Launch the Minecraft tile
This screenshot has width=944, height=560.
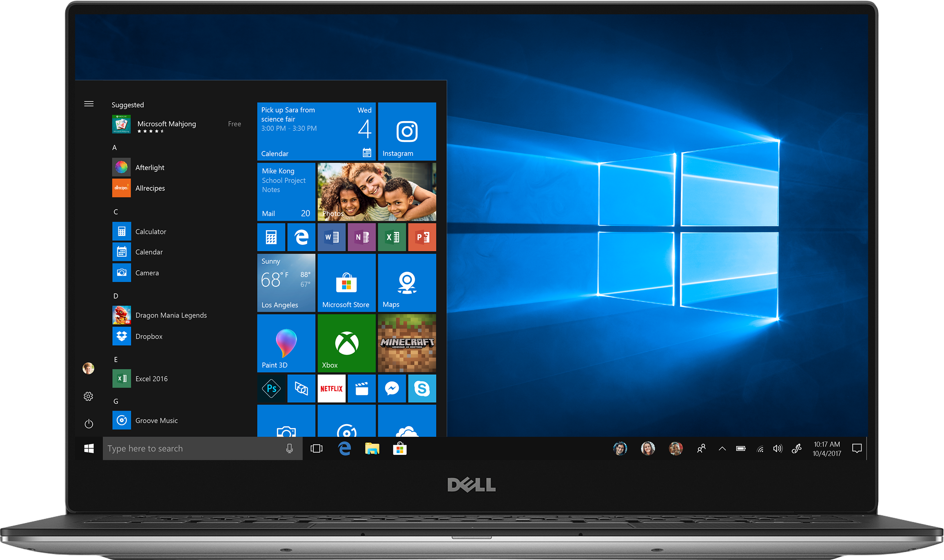407,343
